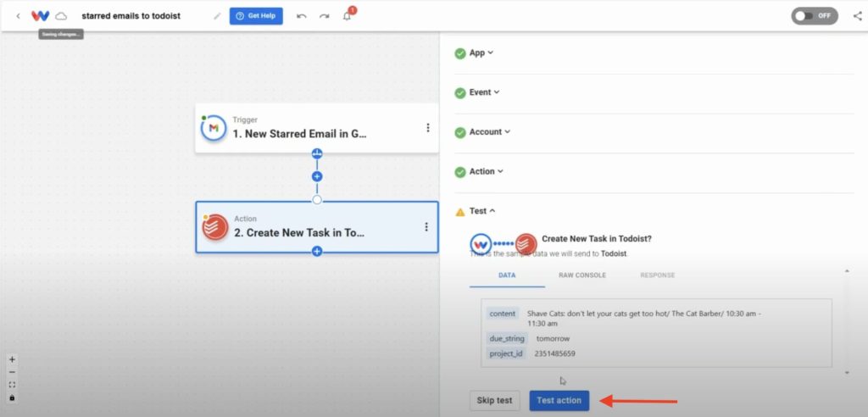Open three-dot menu on Trigger step
Viewport: 868px width, 417px height.
click(x=427, y=128)
